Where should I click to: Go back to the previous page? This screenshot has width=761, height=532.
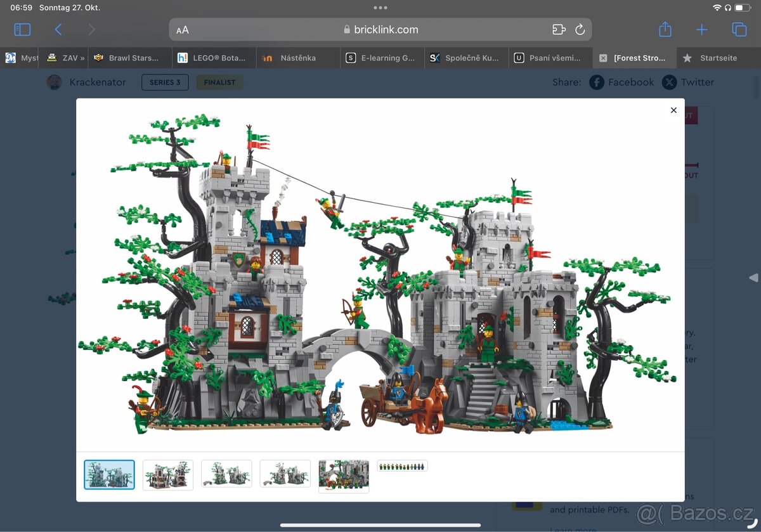[x=58, y=29]
